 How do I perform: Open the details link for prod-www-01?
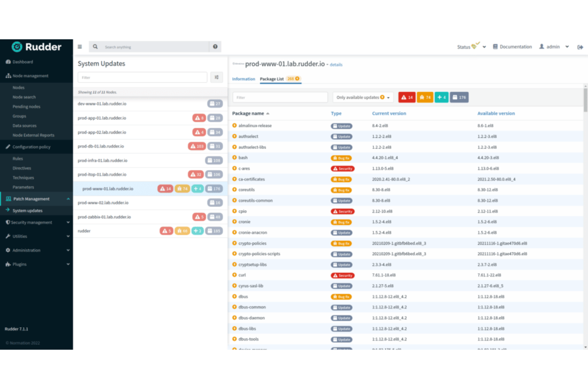(x=336, y=65)
